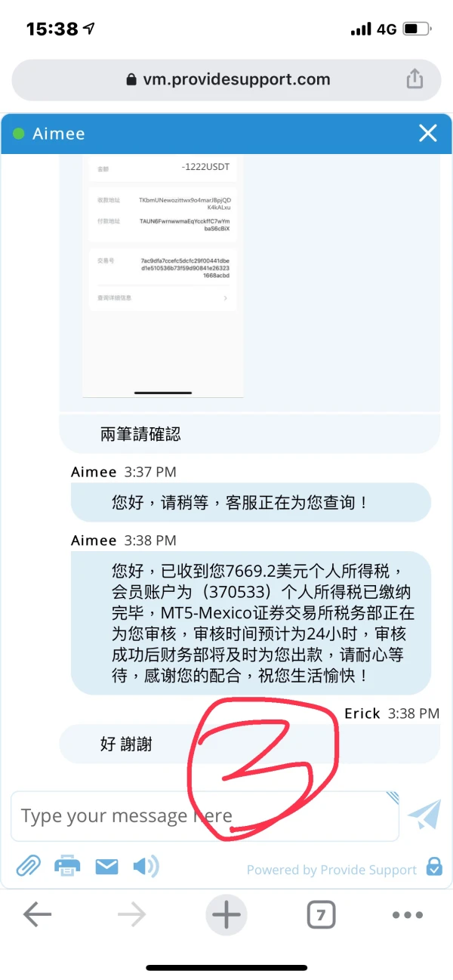Viewport: 453px width, 980px height.
Task: Open the share icon in the address bar
Action: point(414,79)
